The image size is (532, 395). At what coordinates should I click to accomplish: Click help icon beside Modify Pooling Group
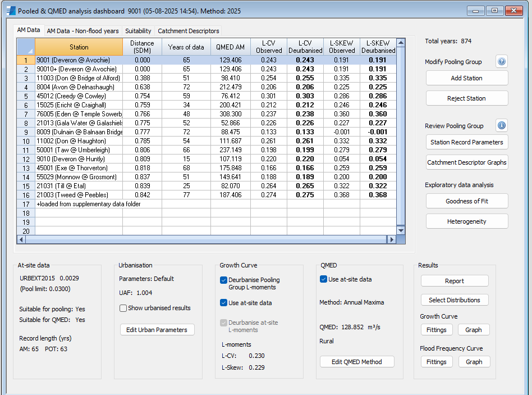502,62
